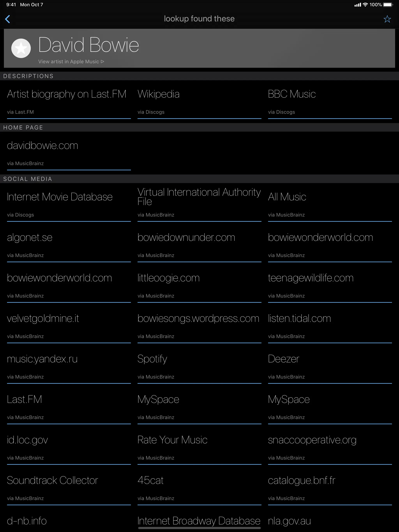Viewport: 399px width, 532px height.
Task: Open listen.tidal.com link
Action: pos(299,318)
